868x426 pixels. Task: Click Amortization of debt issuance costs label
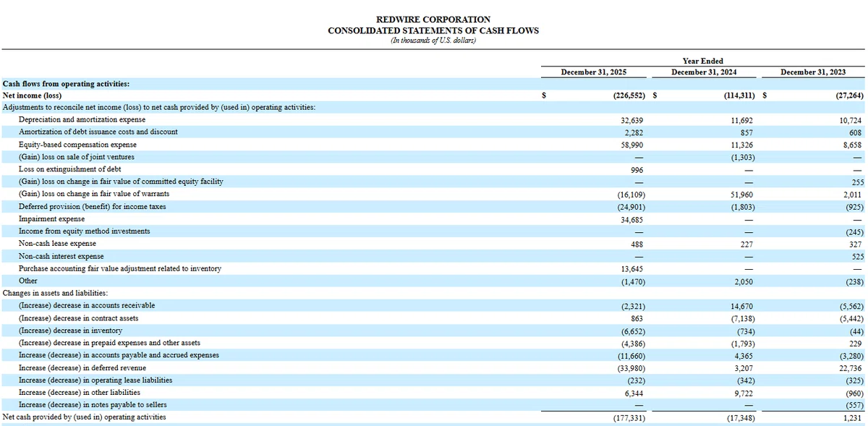pyautogui.click(x=98, y=132)
